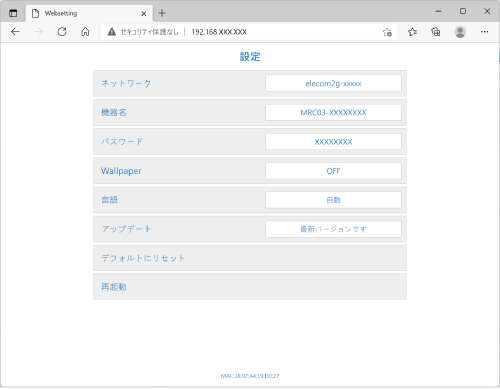The image size is (500, 389).
Task: Open the home page icon
Action: (85, 32)
